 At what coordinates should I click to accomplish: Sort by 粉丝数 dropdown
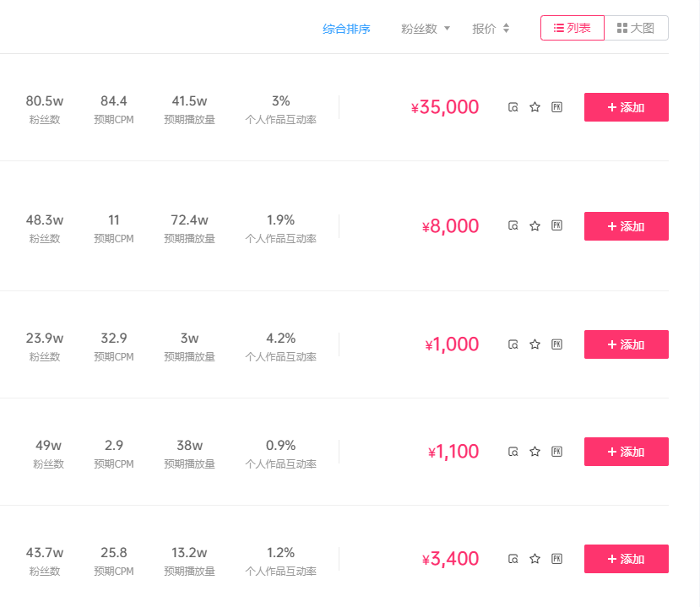click(426, 29)
